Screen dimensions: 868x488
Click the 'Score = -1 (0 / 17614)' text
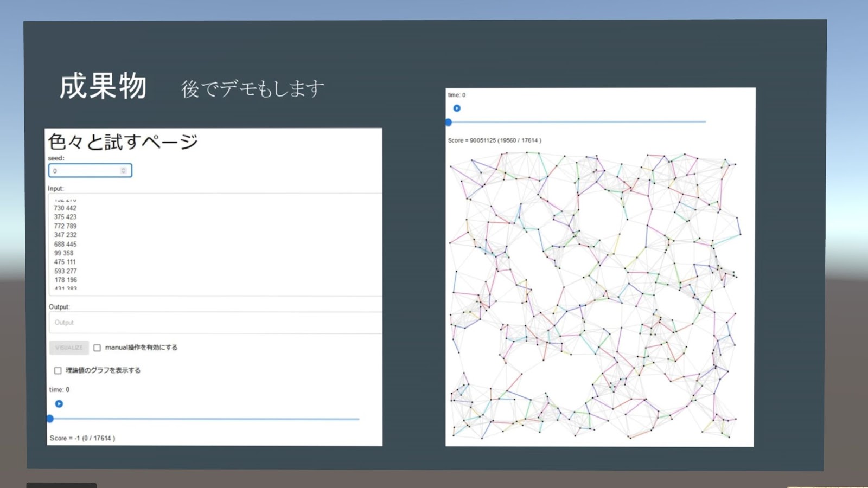coord(82,438)
